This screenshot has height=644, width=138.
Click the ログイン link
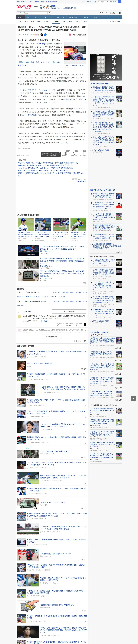tap(42, 8)
